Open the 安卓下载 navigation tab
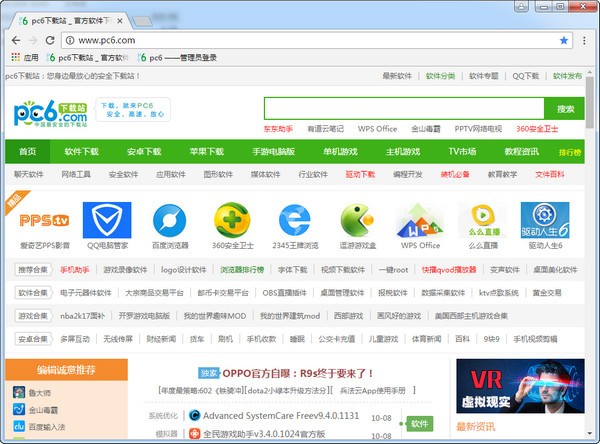600x444 pixels. (144, 152)
